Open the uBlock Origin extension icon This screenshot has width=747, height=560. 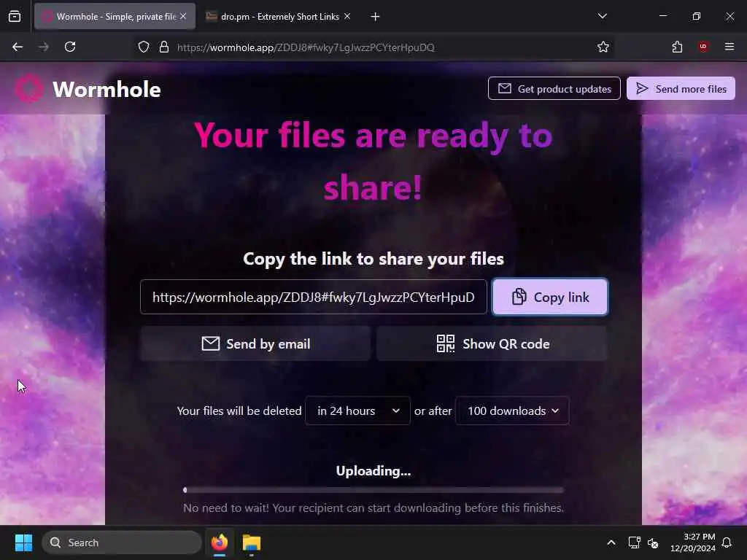(x=703, y=47)
